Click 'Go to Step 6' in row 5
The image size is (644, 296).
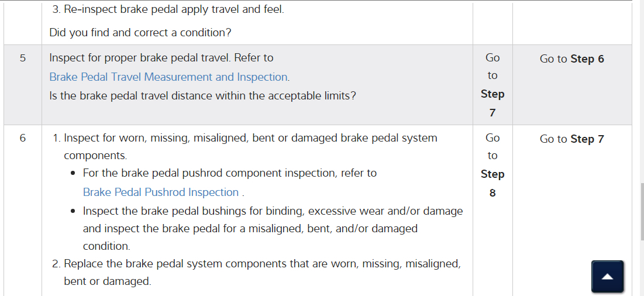571,58
